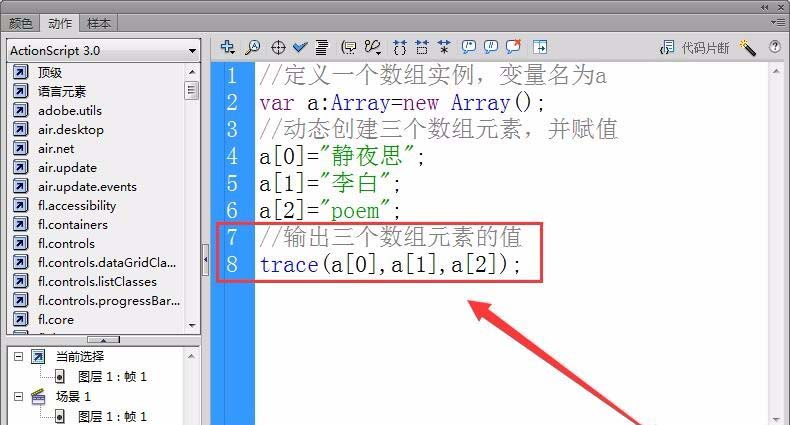
Task: Select the fl.controls.progressBar... package
Action: pos(109,301)
